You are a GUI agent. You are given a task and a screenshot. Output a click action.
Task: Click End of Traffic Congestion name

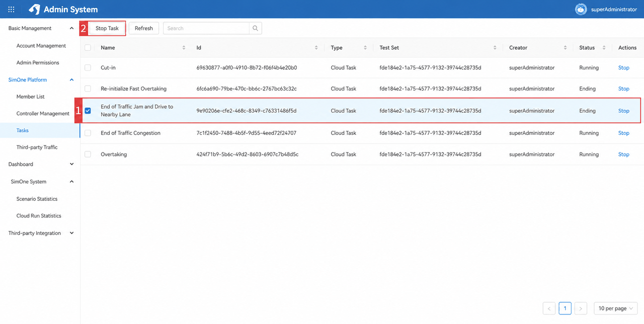[130, 133]
